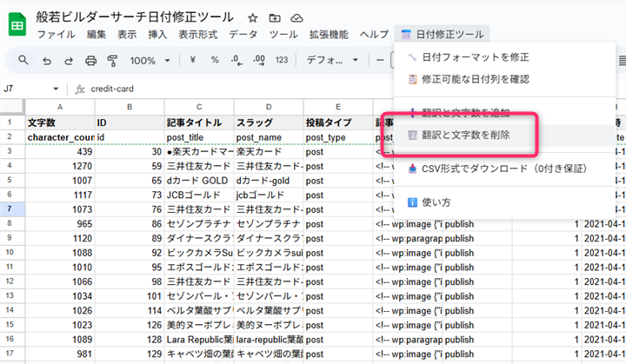Click the search menus magnifier icon
Viewport: 626px width, 364px height.
coord(23,60)
